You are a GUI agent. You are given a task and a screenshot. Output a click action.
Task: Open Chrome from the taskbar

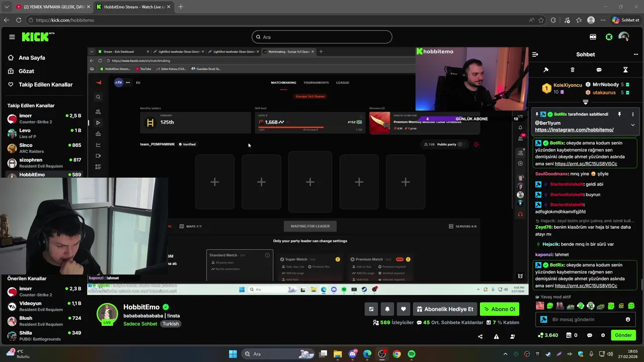397,354
